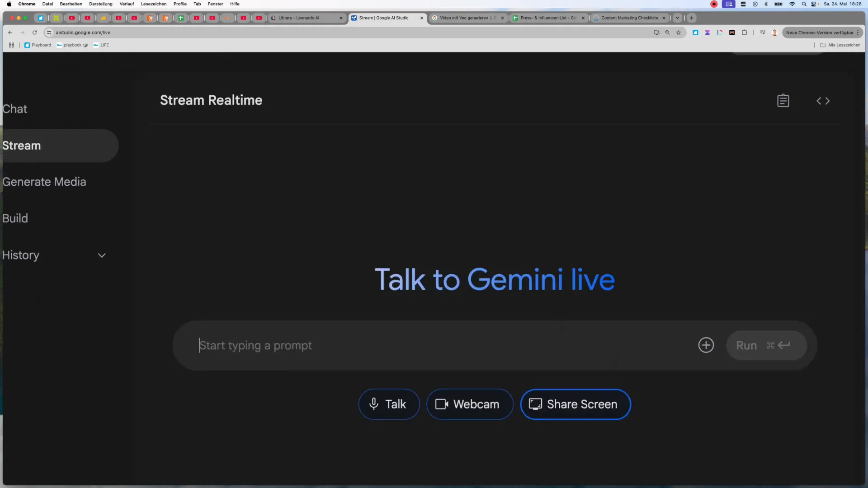Click the purple hourglass extension icon
868x488 pixels.
(708, 33)
